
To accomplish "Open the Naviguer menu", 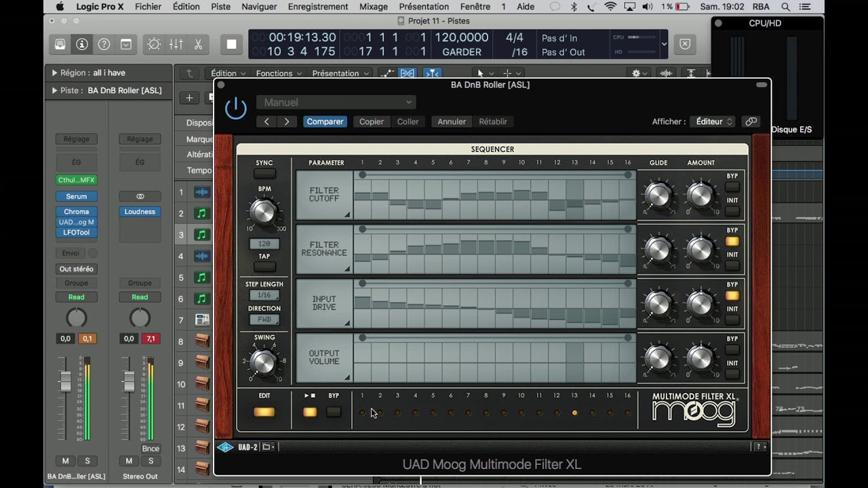I will [259, 6].
